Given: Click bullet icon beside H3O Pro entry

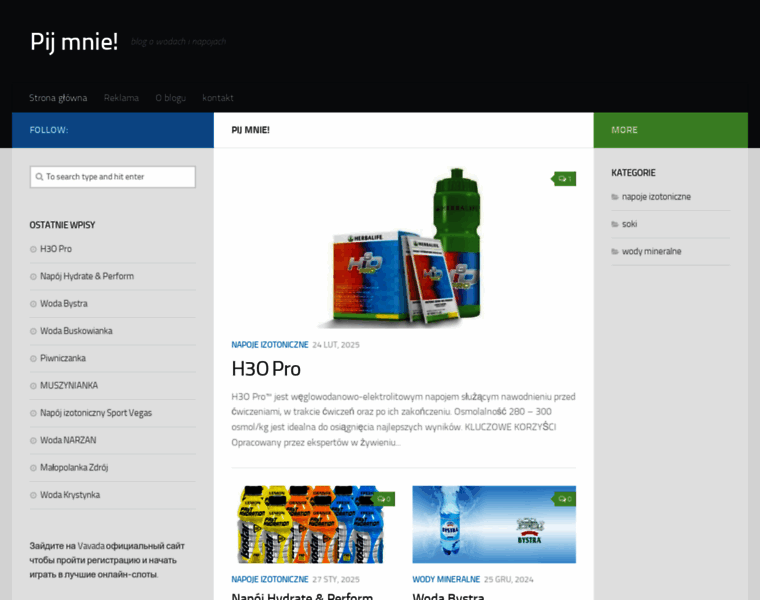Looking at the screenshot, I should coord(33,249).
